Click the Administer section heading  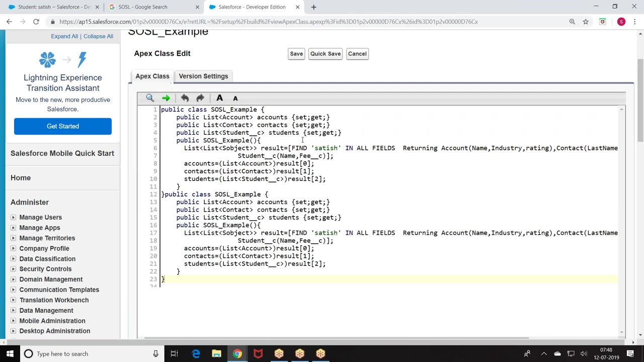[30, 202]
